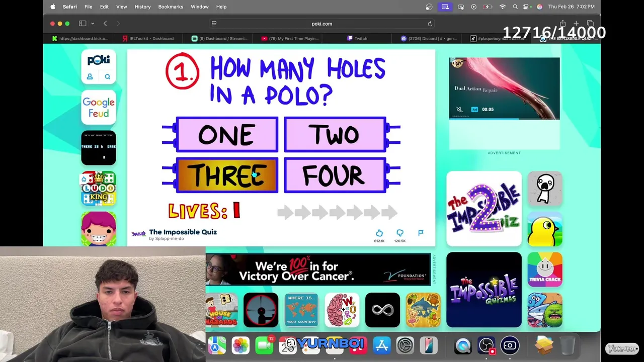
Task: Open the There Is No Game tile
Action: 99,148
